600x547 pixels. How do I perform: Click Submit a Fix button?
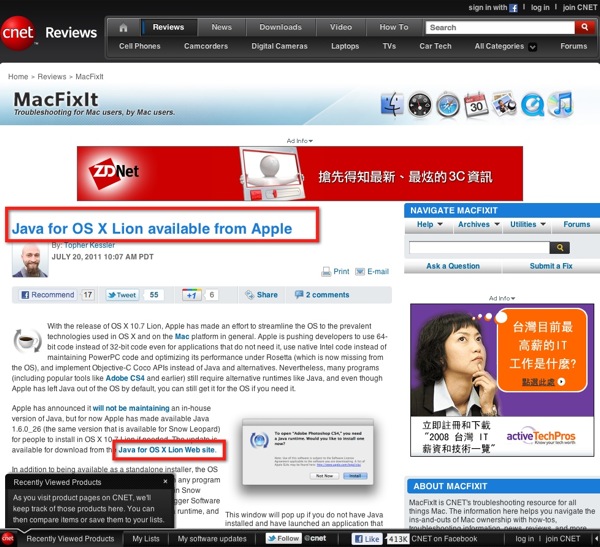coord(551,266)
